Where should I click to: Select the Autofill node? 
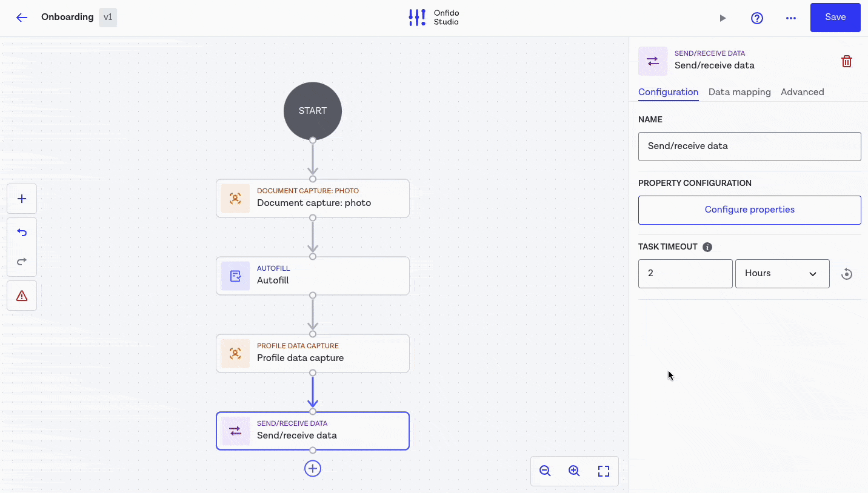tap(312, 276)
